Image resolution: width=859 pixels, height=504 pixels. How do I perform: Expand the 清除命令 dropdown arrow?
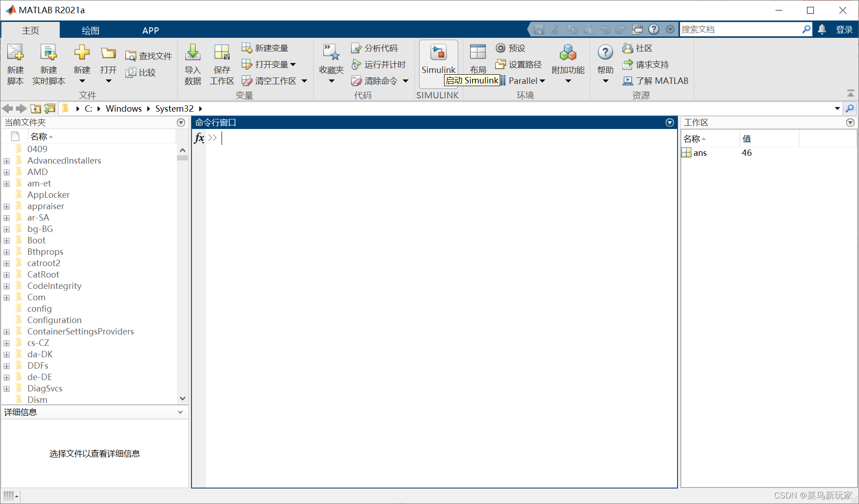405,81
